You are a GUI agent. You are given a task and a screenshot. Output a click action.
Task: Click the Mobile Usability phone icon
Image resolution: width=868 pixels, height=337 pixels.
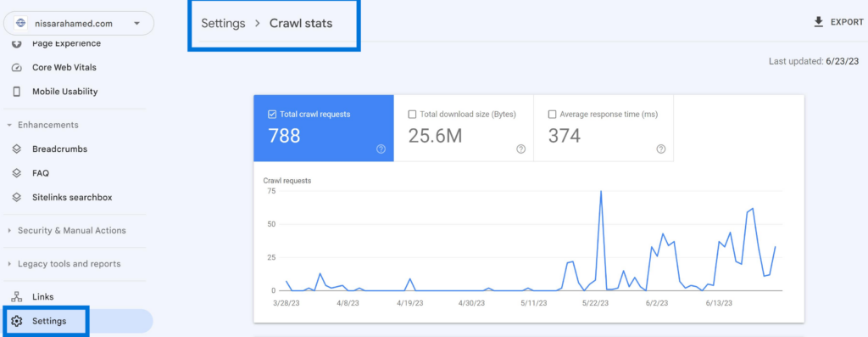click(x=17, y=92)
